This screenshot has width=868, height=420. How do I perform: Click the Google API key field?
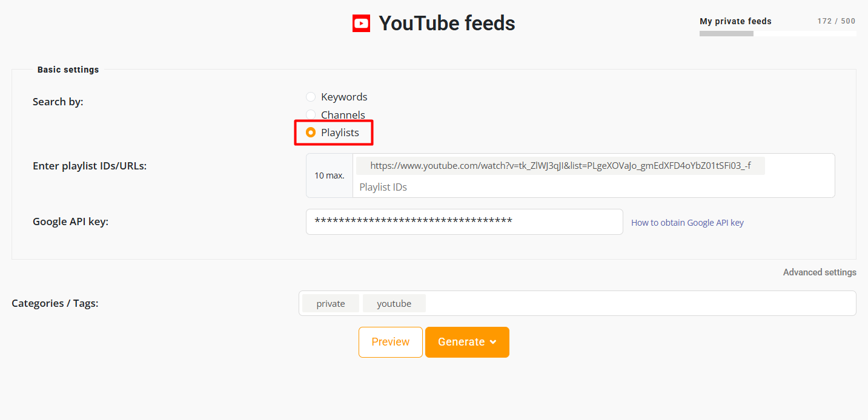[465, 221]
